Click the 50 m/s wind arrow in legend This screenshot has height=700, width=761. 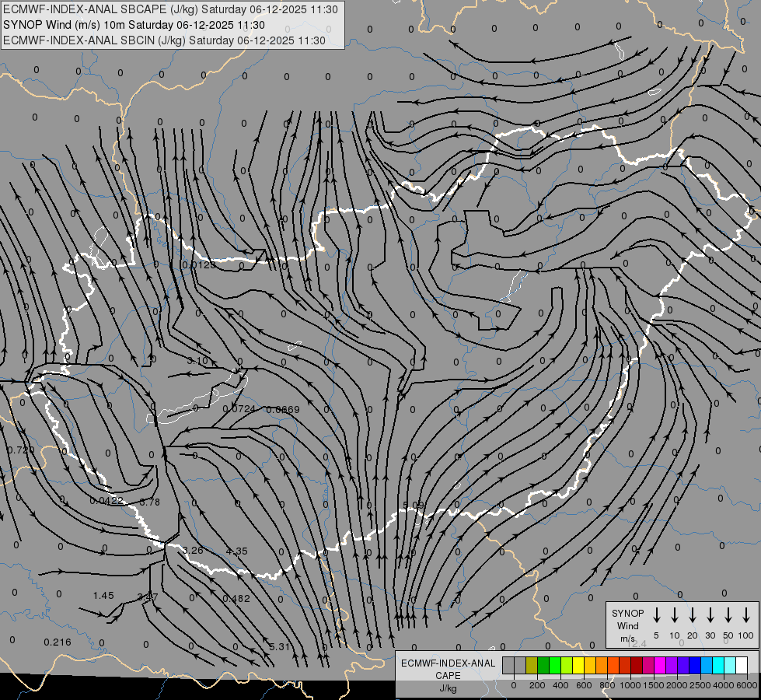click(728, 615)
